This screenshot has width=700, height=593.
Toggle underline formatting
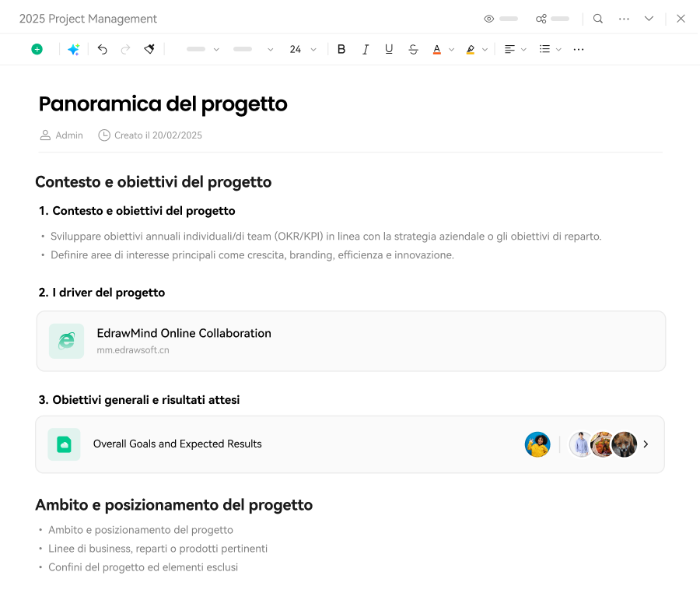pyautogui.click(x=389, y=49)
